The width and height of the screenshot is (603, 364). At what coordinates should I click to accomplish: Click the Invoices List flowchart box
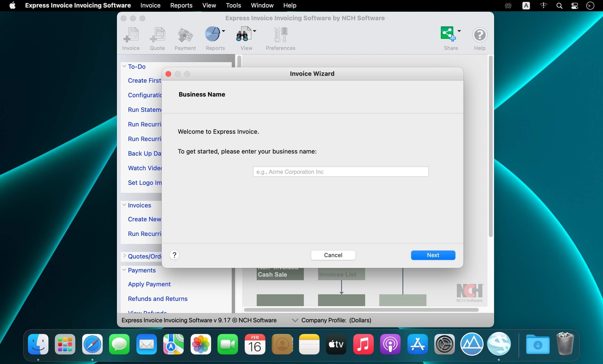pyautogui.click(x=341, y=274)
